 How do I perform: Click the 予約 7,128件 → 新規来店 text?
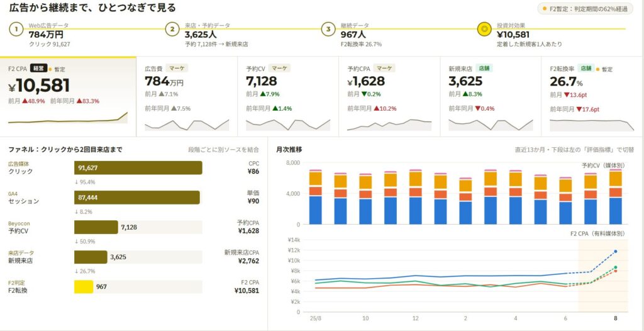(x=216, y=44)
